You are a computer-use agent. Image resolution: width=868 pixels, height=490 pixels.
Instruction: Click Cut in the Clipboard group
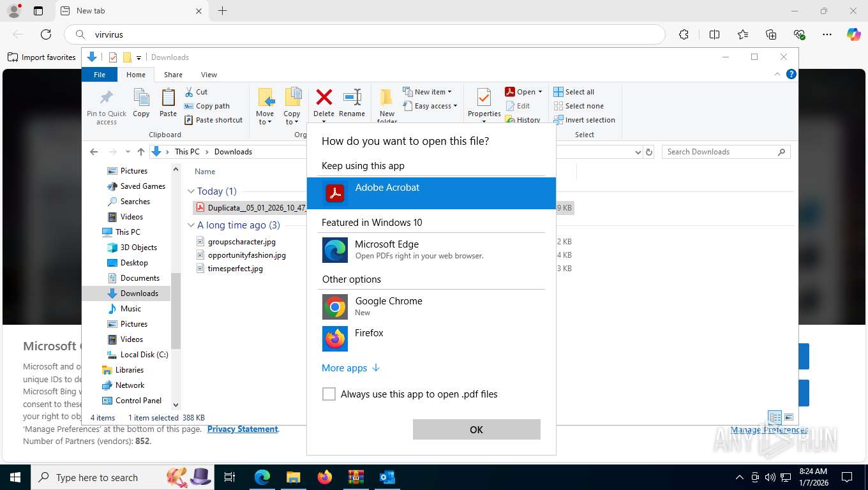196,92
